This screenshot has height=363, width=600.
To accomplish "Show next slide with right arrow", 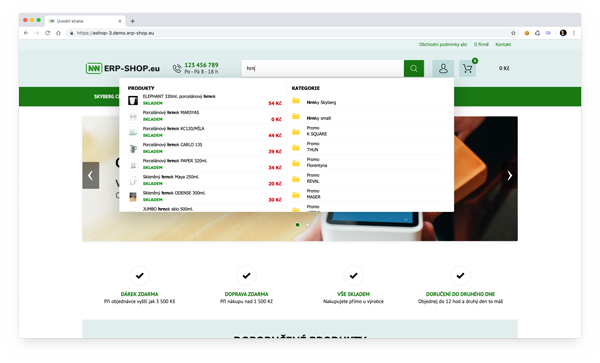I will (509, 175).
